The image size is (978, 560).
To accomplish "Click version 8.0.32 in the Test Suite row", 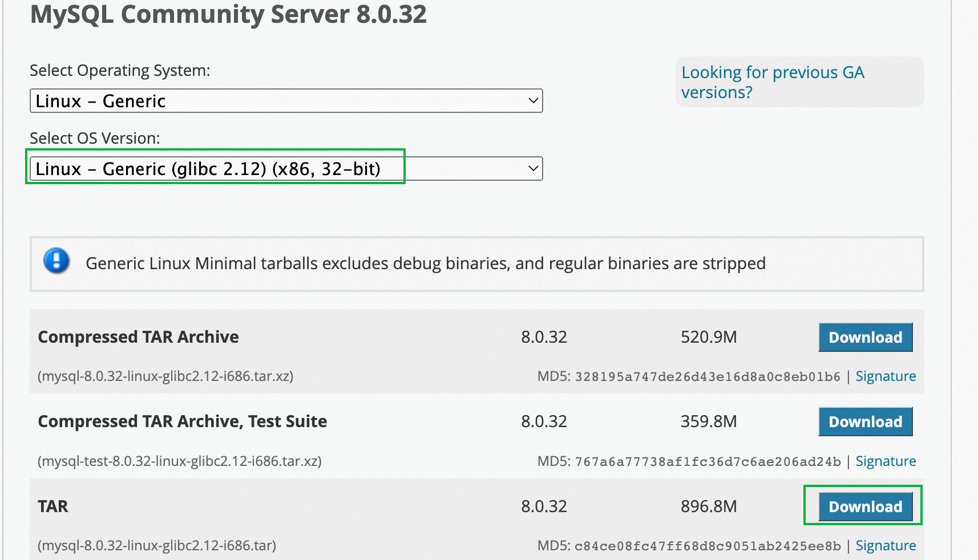I will (544, 421).
